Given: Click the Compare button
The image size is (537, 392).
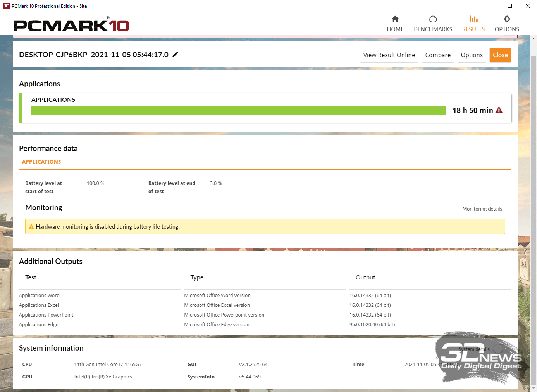Looking at the screenshot, I should click(x=438, y=55).
